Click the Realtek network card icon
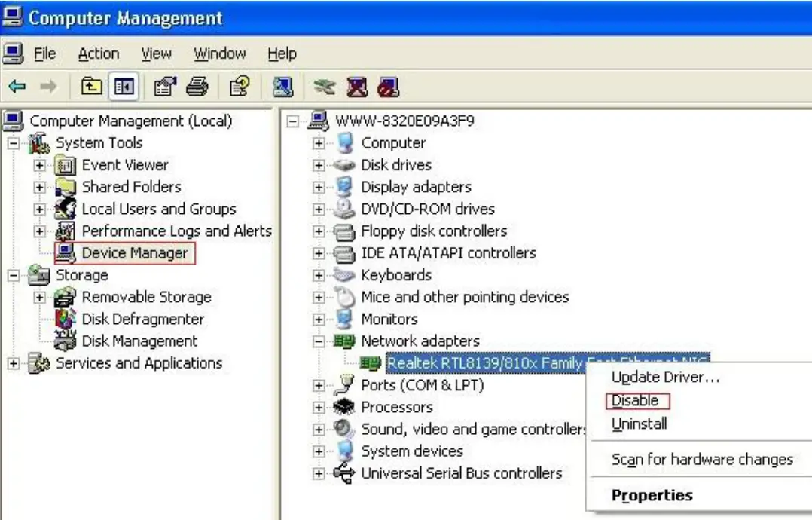Viewport: 812px width, 520px height. coord(371,363)
